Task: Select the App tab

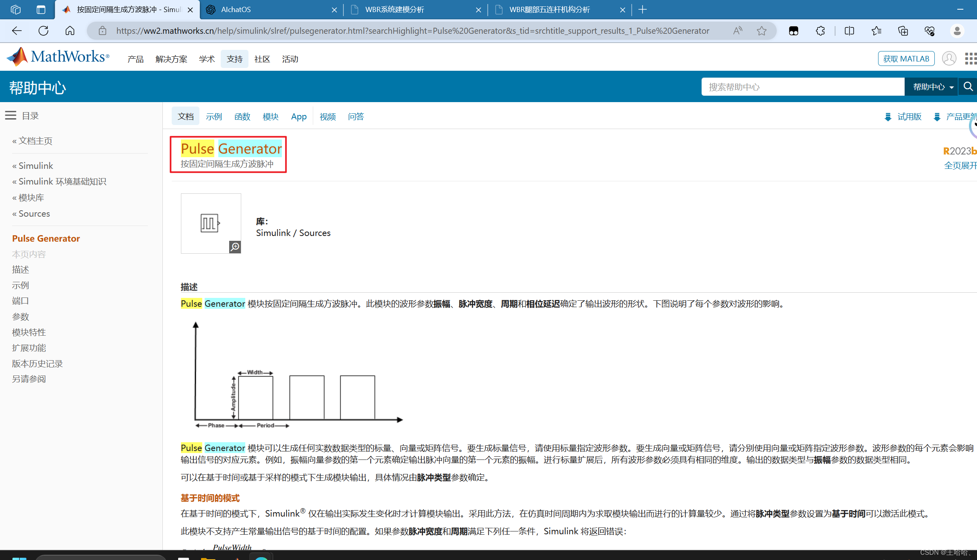Action: [299, 117]
